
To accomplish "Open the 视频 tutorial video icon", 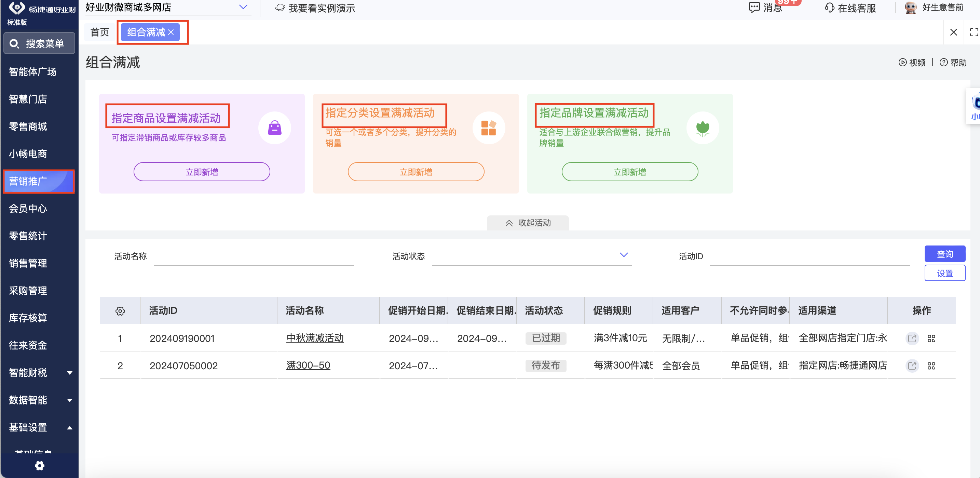I will point(902,63).
